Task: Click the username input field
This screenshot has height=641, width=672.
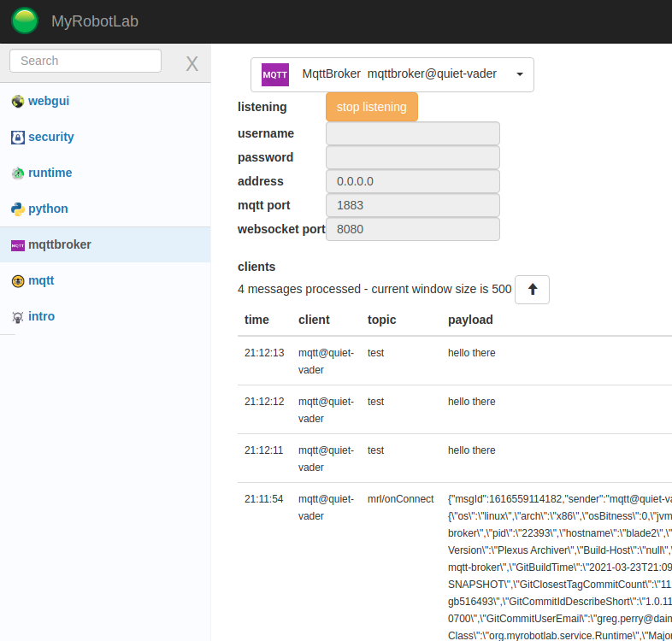Action: (413, 133)
